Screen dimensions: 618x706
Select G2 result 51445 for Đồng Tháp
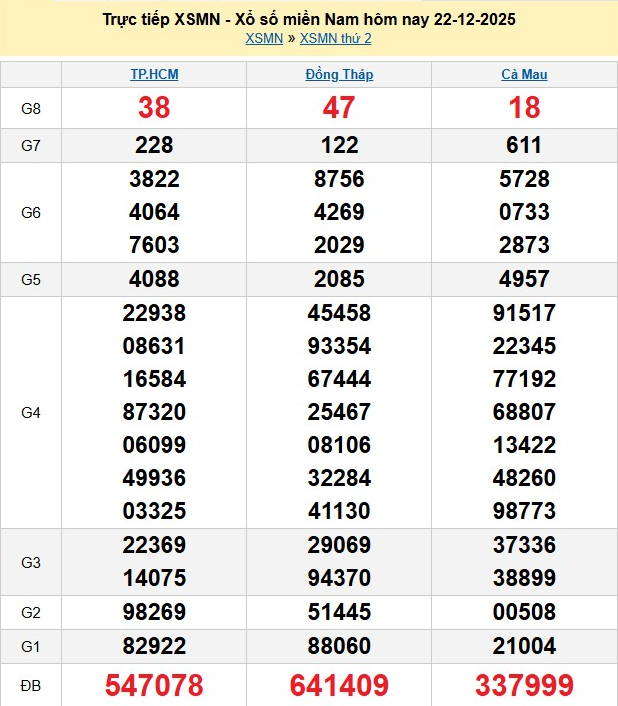[x=339, y=612]
